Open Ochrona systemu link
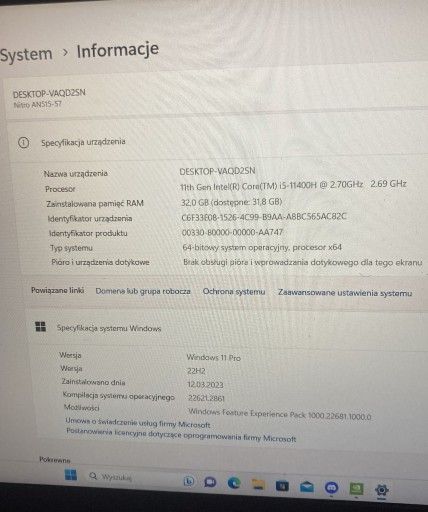 point(234,292)
